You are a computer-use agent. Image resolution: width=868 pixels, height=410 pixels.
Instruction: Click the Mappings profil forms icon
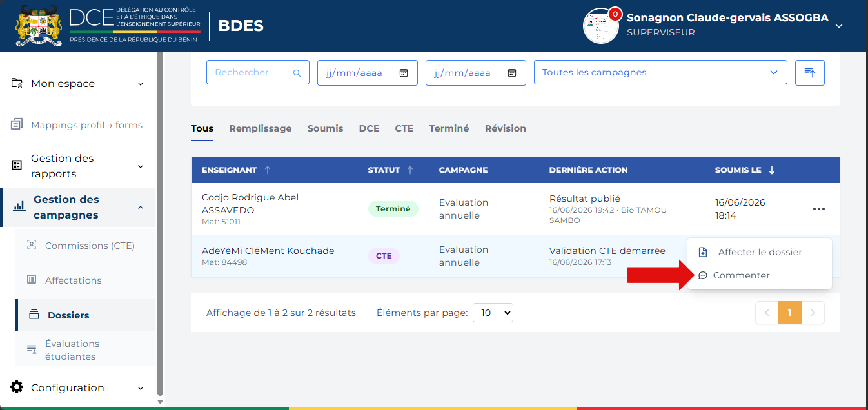[17, 124]
